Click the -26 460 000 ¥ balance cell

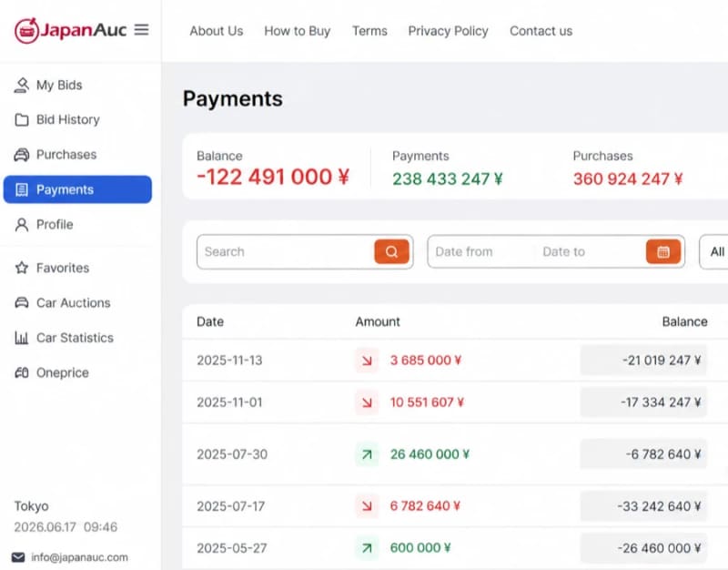(643, 548)
